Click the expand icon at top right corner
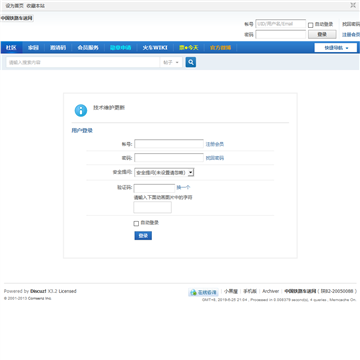This screenshot has height=360, width=360. point(353,5)
